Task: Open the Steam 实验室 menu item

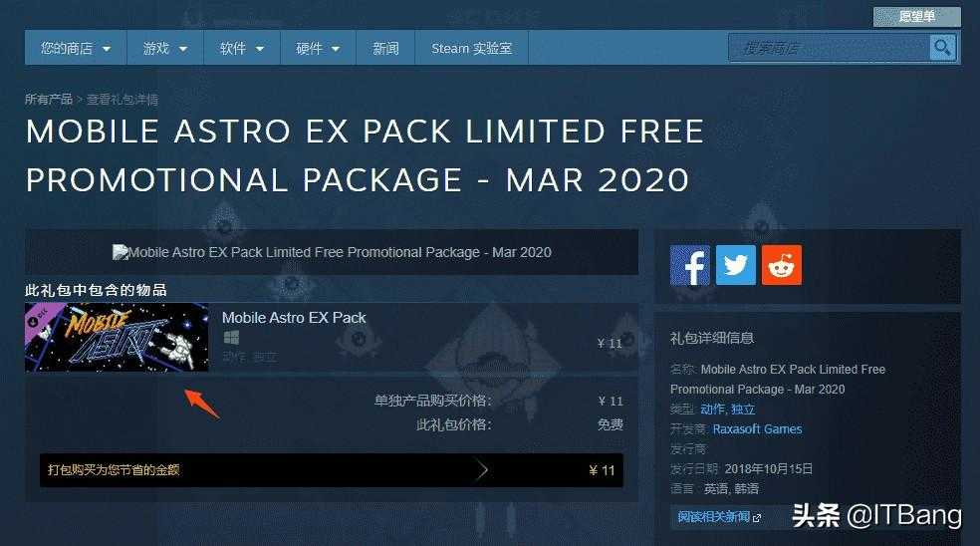Action: point(472,48)
